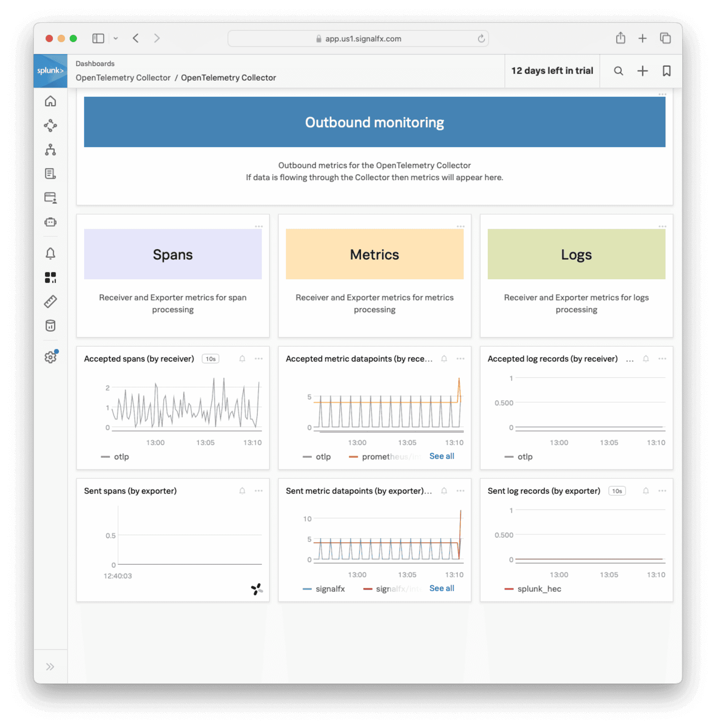The width and height of the screenshot is (716, 728).
Task: Open the Safari Share button
Action: pyautogui.click(x=620, y=38)
